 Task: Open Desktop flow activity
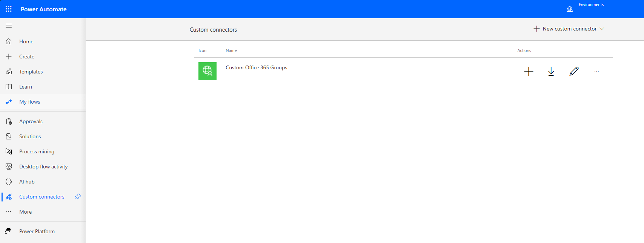tap(43, 167)
